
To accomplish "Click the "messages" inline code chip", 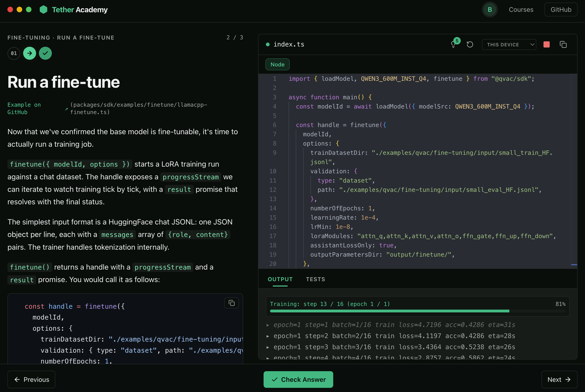I will click(117, 235).
